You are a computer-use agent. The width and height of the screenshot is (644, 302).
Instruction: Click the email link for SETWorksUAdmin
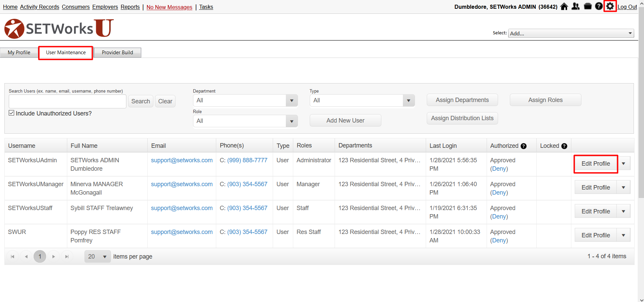(x=182, y=160)
